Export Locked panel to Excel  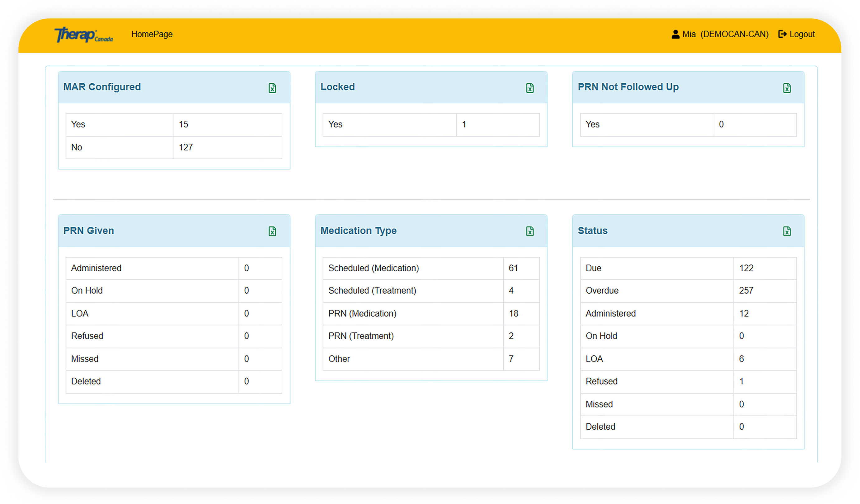(530, 88)
